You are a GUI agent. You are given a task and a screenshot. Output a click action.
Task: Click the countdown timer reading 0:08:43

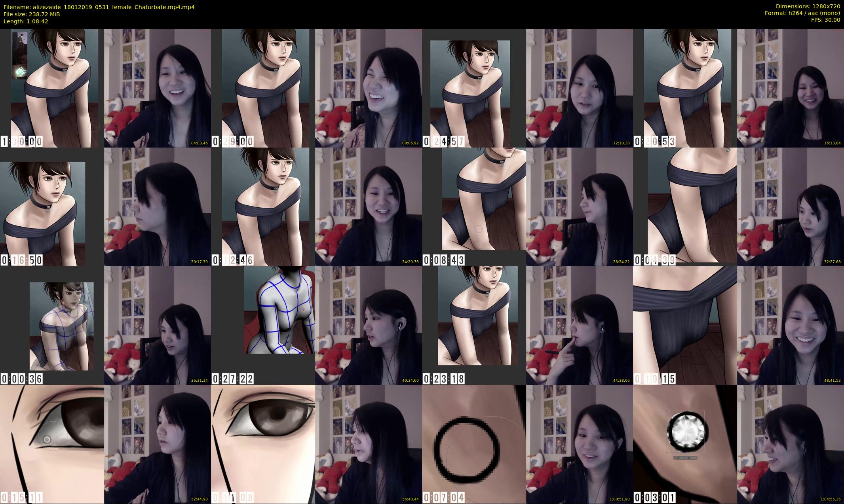pyautogui.click(x=443, y=260)
